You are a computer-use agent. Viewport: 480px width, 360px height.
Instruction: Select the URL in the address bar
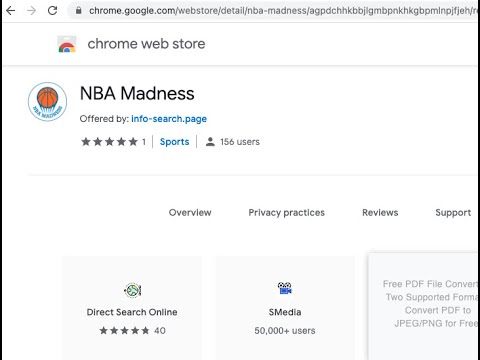coord(283,11)
